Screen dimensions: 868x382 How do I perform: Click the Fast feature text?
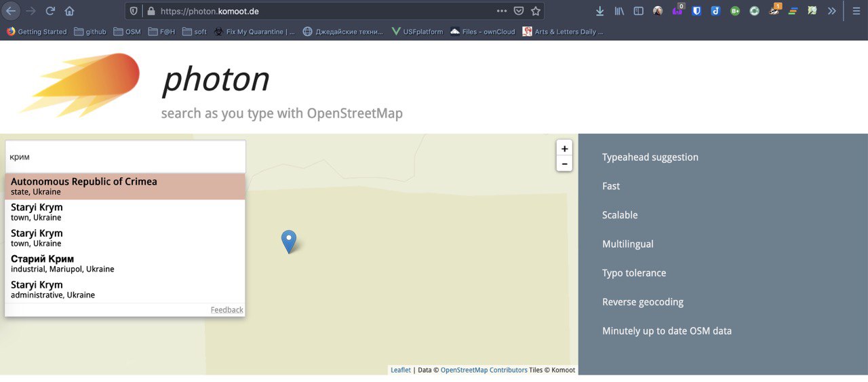[x=611, y=186]
